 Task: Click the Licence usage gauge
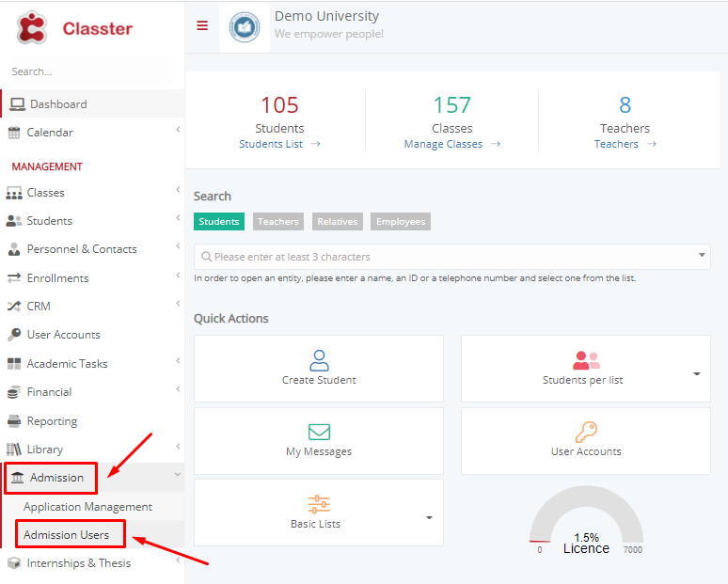click(586, 519)
